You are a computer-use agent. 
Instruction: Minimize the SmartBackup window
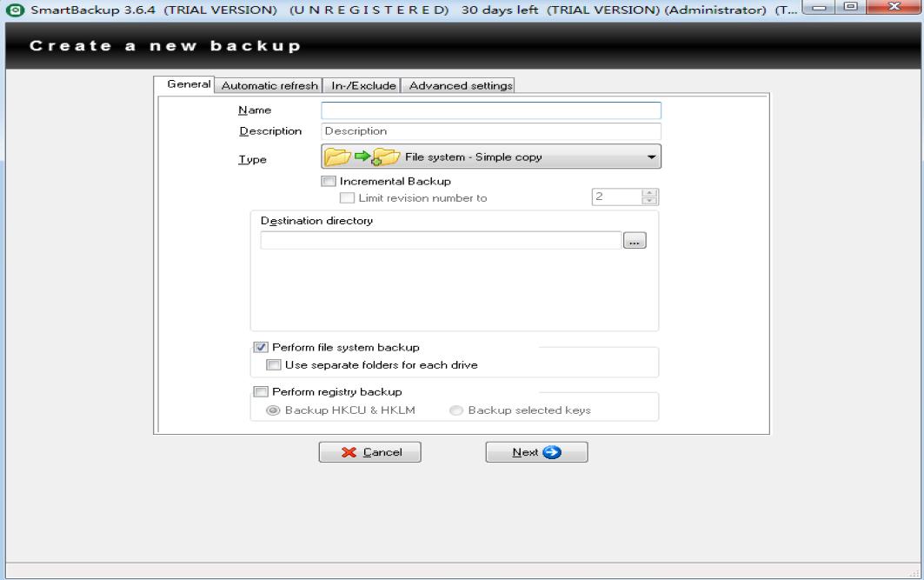coord(819,8)
